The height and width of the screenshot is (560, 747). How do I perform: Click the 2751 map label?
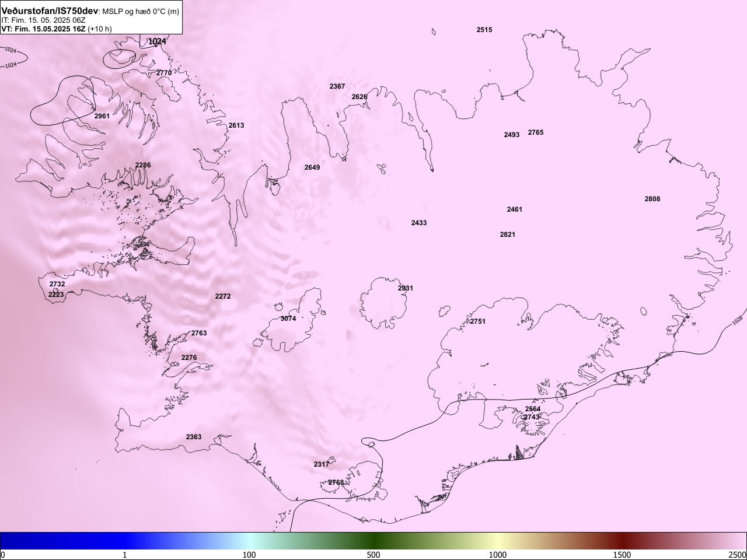[x=478, y=321]
